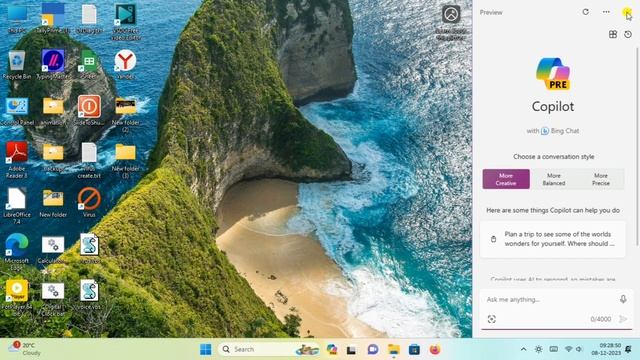Screen dimensions: 640x360
Task: Select the backup folder on the desktop
Action: point(53,157)
